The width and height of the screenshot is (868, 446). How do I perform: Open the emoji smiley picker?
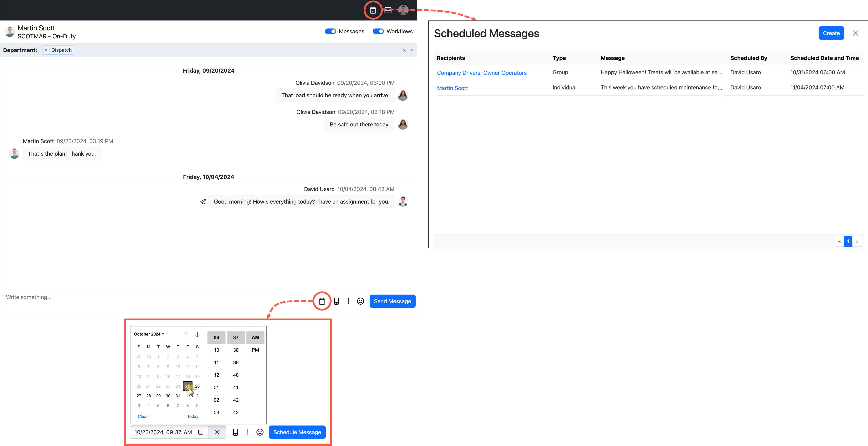click(361, 301)
